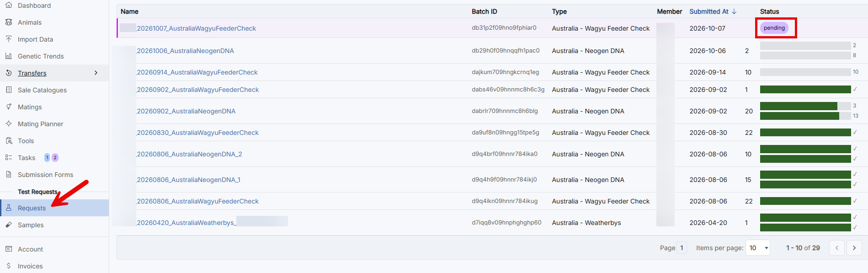Click the Invoices dollar icon

click(9, 266)
